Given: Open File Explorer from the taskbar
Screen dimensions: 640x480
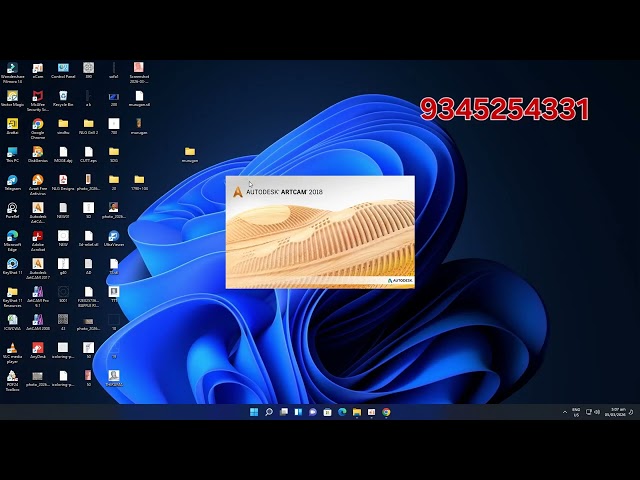Looking at the screenshot, I should click(x=357, y=412).
